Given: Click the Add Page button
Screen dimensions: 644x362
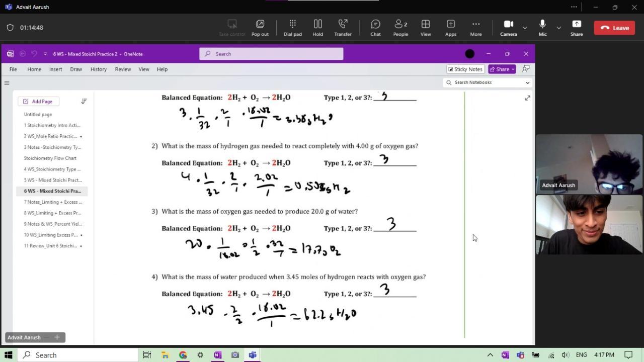Looking at the screenshot, I should point(38,101).
